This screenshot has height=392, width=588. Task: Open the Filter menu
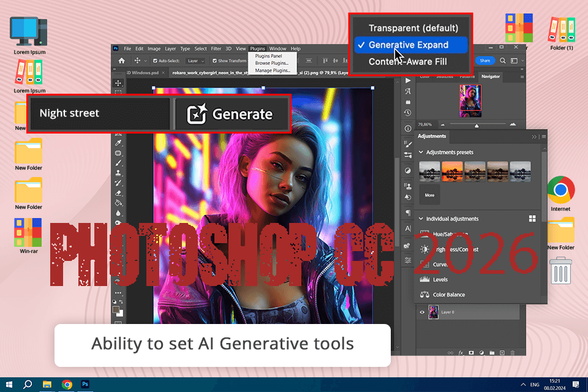click(215, 48)
